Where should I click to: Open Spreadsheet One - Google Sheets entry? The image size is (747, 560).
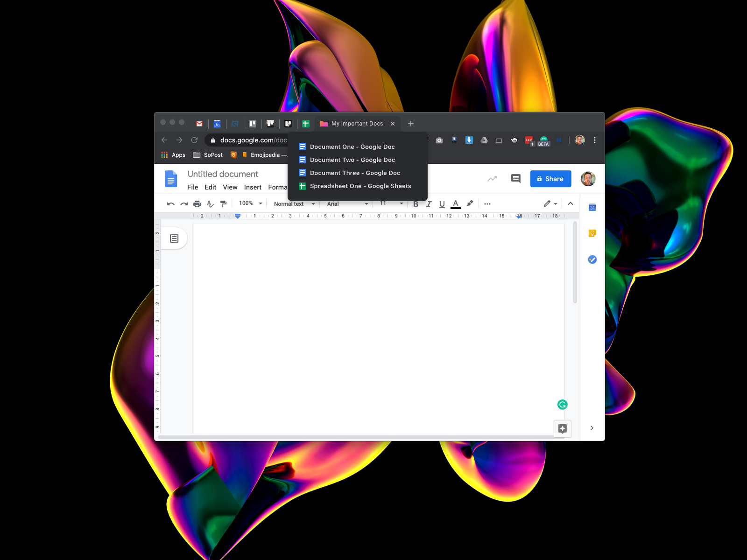(360, 186)
